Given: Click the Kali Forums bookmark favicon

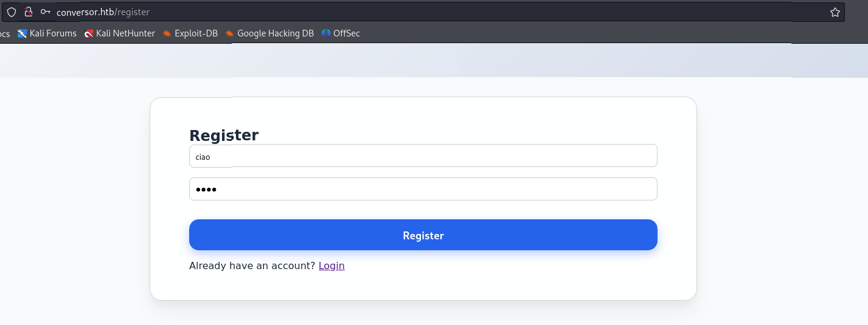Looking at the screenshot, I should coord(23,33).
